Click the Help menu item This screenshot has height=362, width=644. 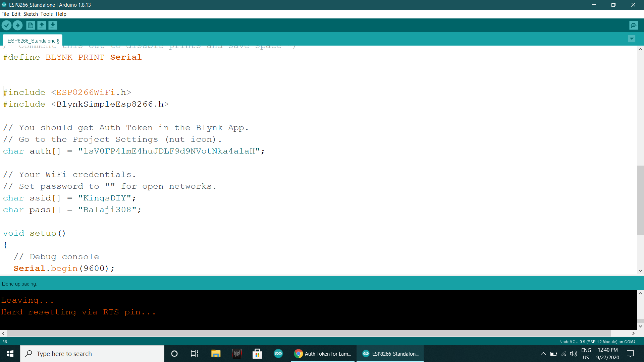(x=61, y=14)
